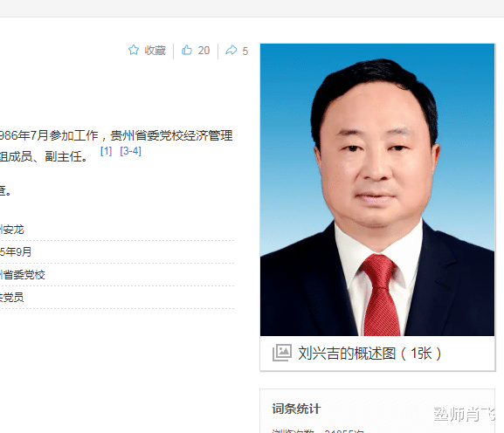The width and height of the screenshot is (504, 433).
Task: Click the 塾师肖飞 watermark text
Action: pos(465,414)
